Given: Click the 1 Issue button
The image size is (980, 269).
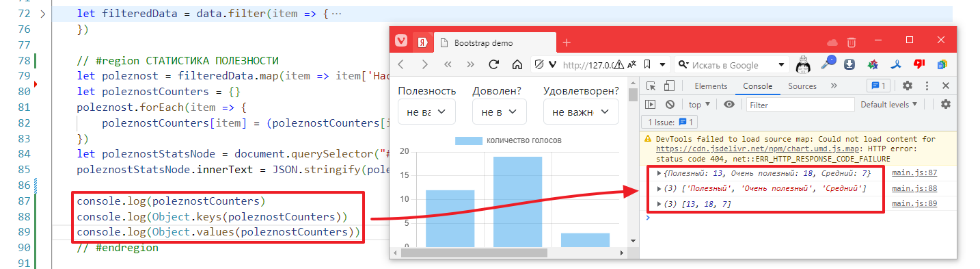Looking at the screenshot, I should coord(670,122).
